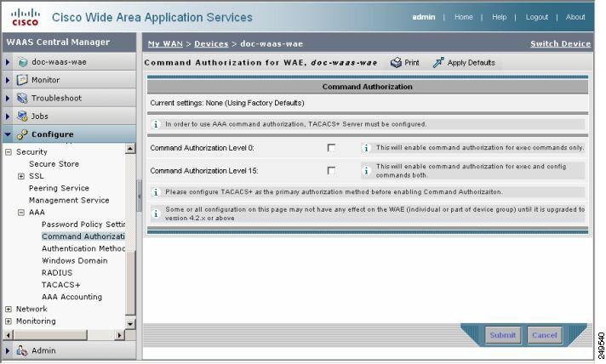Expand the Admin menu arrow
606x364 pixels.
[x=8, y=350]
